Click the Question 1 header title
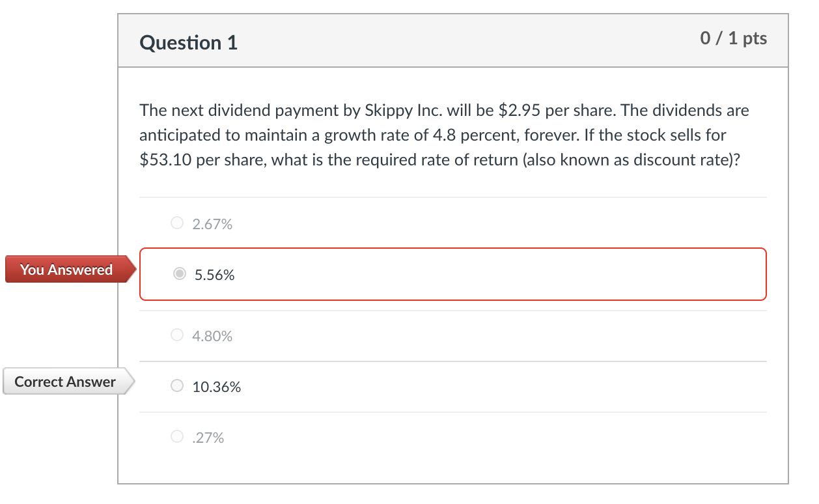The image size is (819, 504). pos(188,42)
